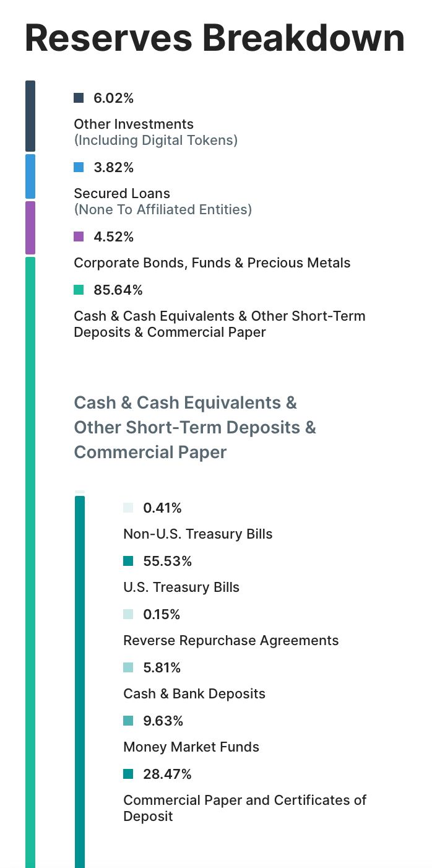Click the teal swatch beside 55.53%
The width and height of the screenshot is (432, 868).
[x=128, y=561]
